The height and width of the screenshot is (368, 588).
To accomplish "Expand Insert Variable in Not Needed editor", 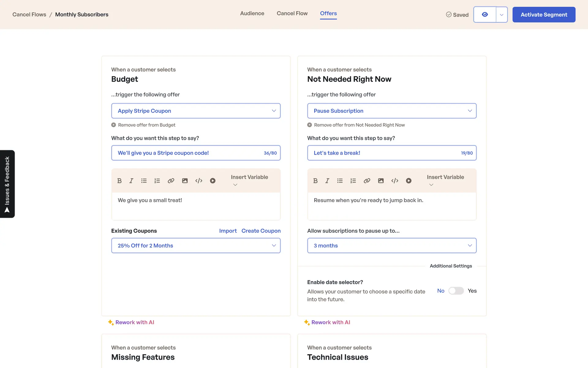I will click(445, 180).
